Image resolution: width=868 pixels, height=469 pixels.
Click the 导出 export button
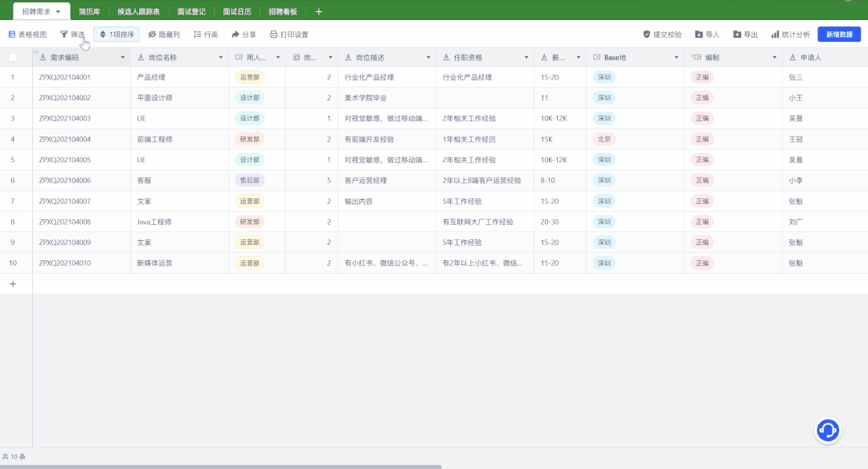tap(746, 35)
